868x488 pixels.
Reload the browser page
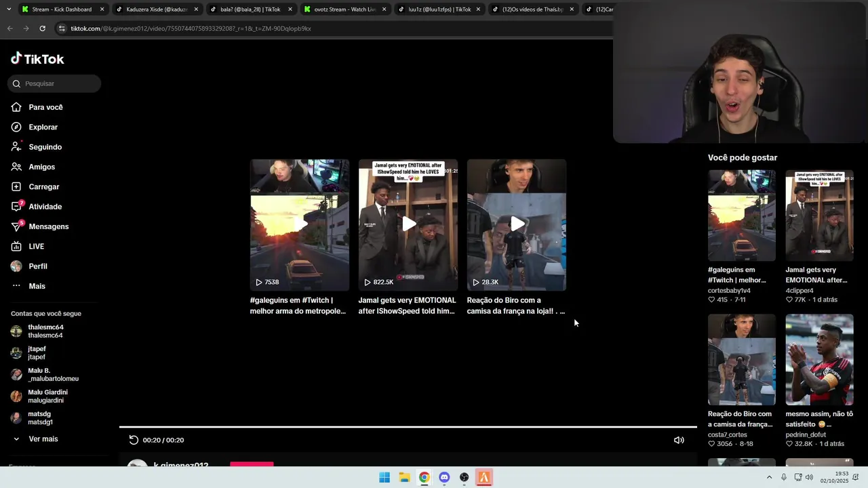tap(42, 28)
